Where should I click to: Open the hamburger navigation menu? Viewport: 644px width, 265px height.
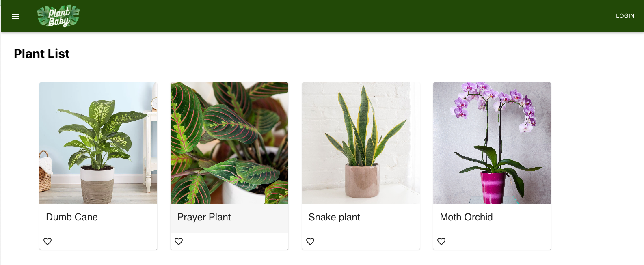[x=15, y=16]
